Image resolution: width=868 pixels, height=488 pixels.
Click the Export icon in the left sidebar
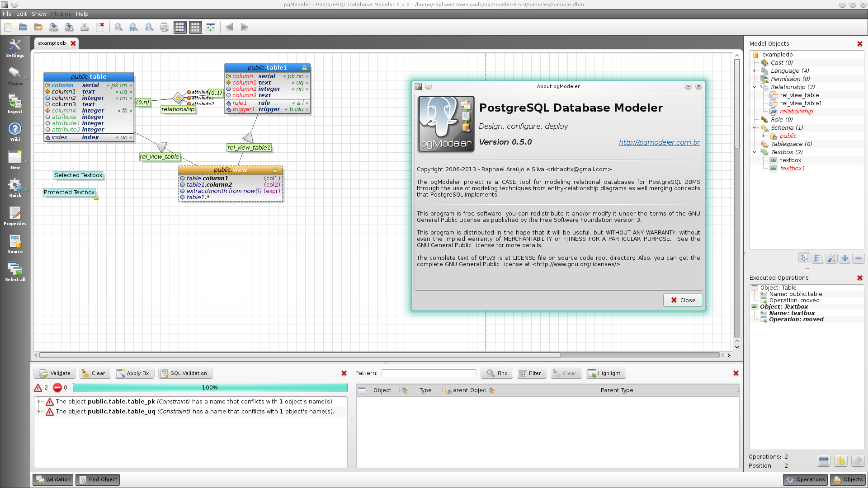(15, 104)
